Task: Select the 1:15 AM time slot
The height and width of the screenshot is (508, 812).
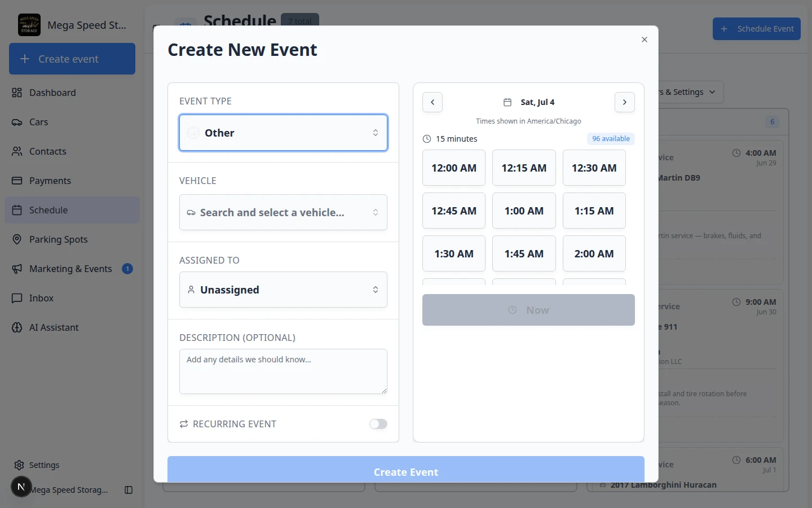Action: pyautogui.click(x=594, y=211)
